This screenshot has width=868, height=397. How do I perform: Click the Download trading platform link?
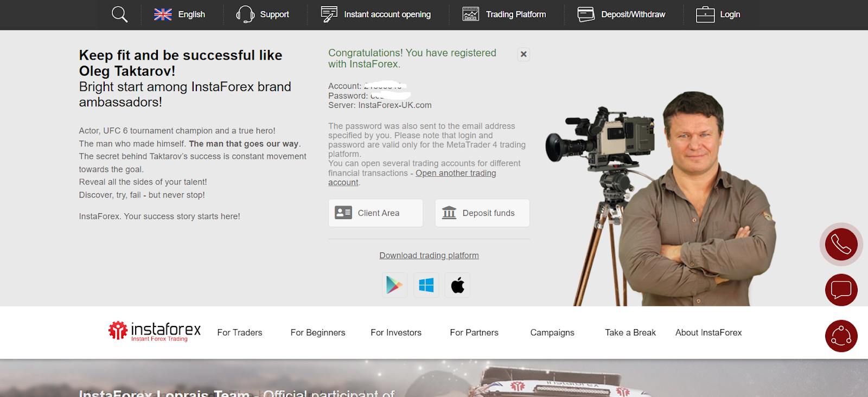pyautogui.click(x=429, y=255)
